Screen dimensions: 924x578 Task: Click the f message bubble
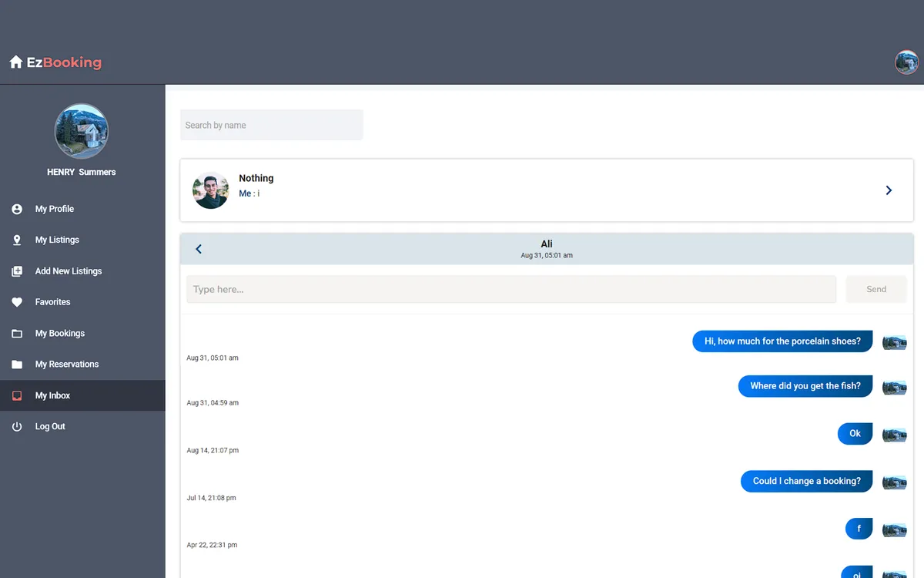click(859, 529)
